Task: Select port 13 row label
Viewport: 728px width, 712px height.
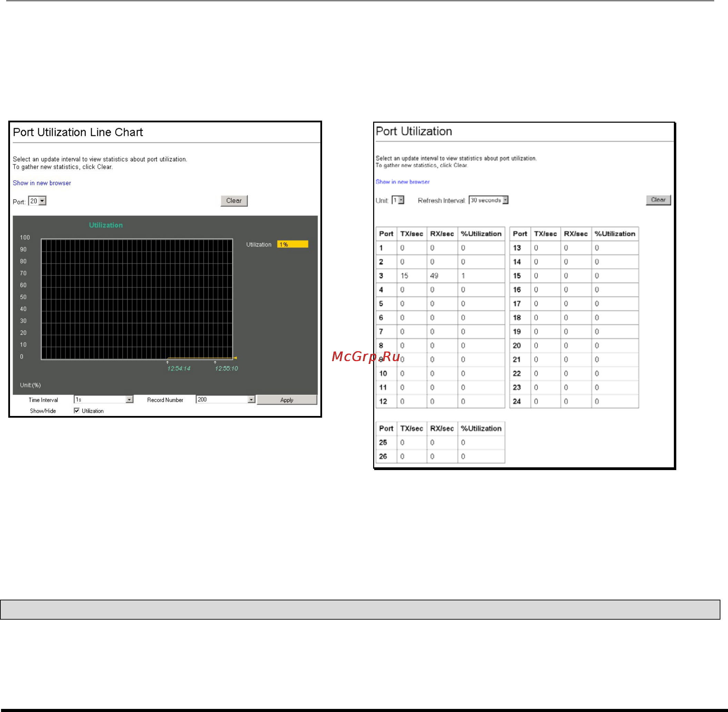Action: [x=517, y=248]
